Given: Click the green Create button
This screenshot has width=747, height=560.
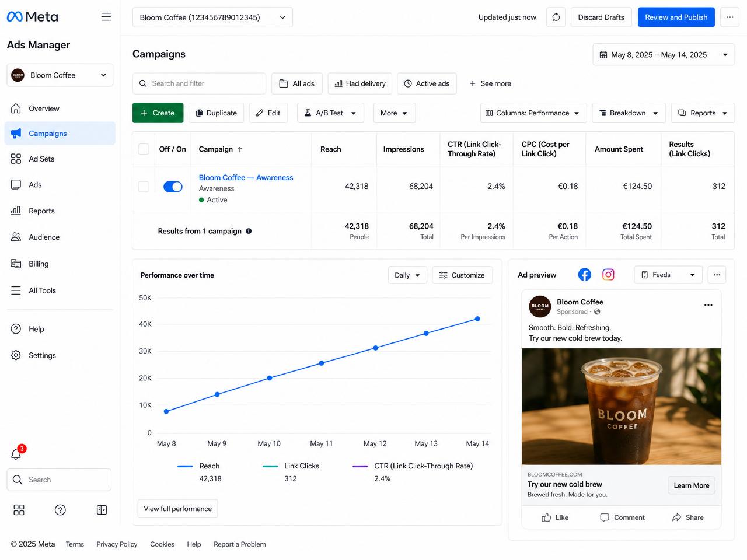Looking at the screenshot, I should tap(158, 113).
